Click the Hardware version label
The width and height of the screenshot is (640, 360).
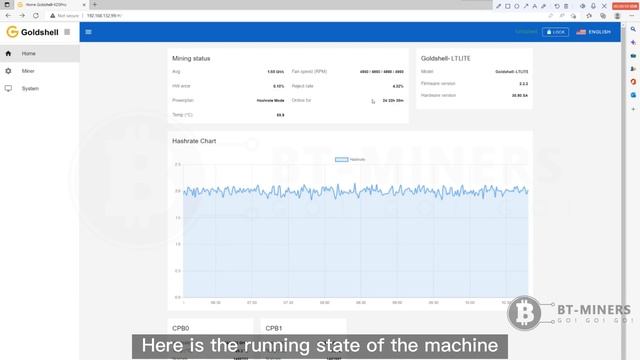click(438, 95)
